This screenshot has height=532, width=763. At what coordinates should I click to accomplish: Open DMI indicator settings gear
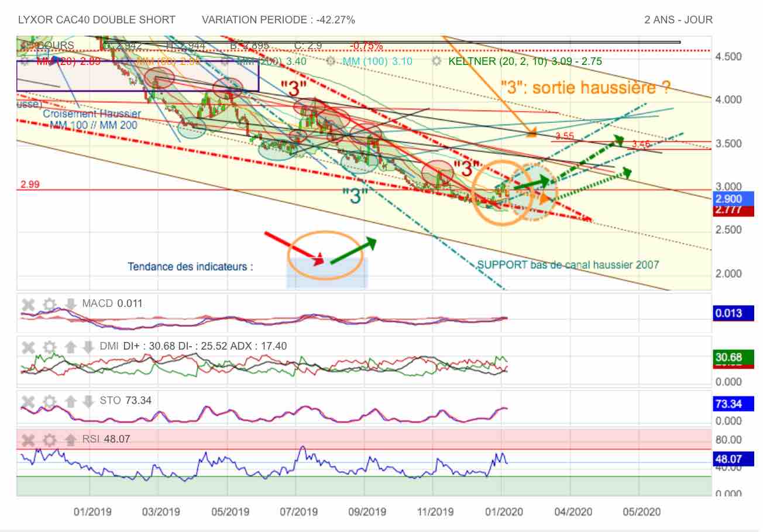(49, 347)
